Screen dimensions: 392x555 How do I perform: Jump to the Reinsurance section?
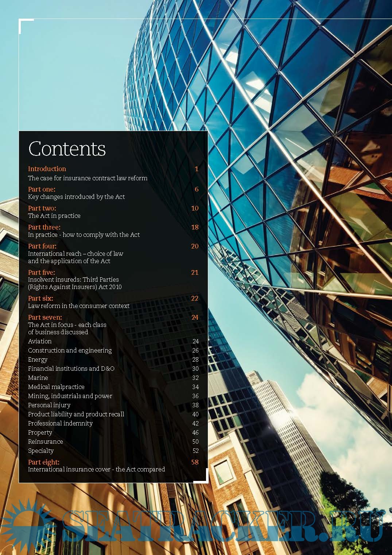[x=45, y=442]
